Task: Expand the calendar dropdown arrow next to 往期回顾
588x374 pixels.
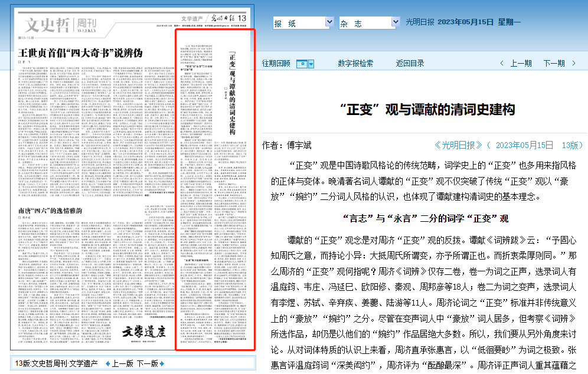Action: (x=311, y=64)
